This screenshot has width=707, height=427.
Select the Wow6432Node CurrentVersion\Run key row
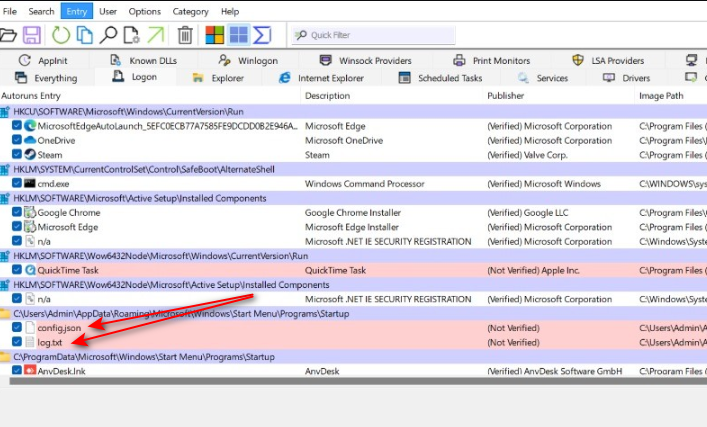point(354,256)
